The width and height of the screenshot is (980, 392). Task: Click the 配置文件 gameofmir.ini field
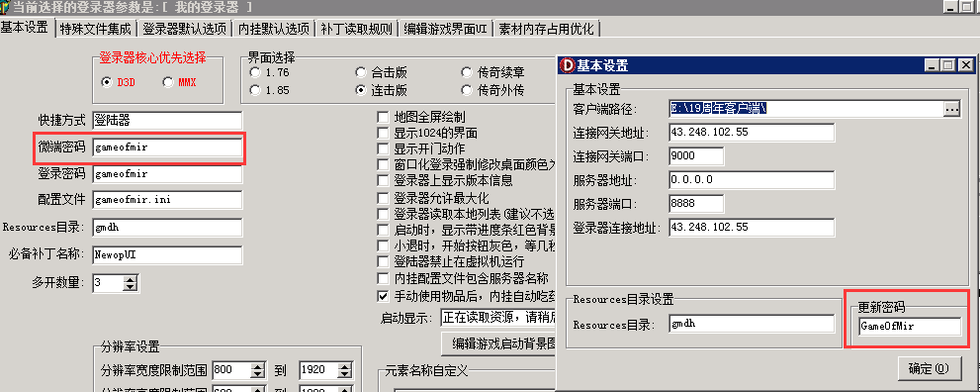[x=167, y=200]
